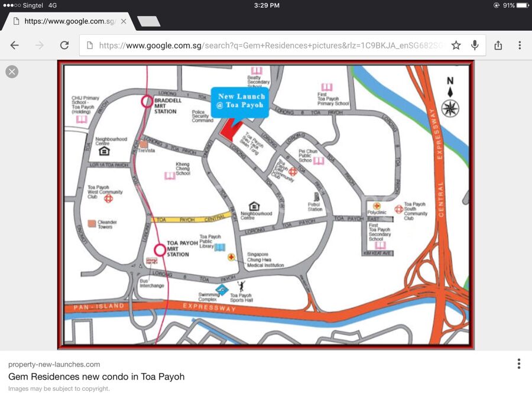The height and width of the screenshot is (399, 532).
Task: Tap the New Launch @ Toa Payoh callout
Action: coord(241,101)
